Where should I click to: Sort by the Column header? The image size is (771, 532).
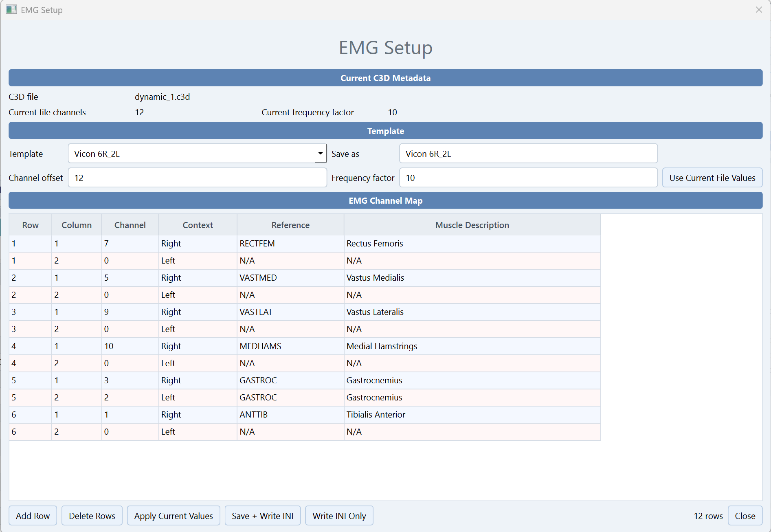coord(77,225)
